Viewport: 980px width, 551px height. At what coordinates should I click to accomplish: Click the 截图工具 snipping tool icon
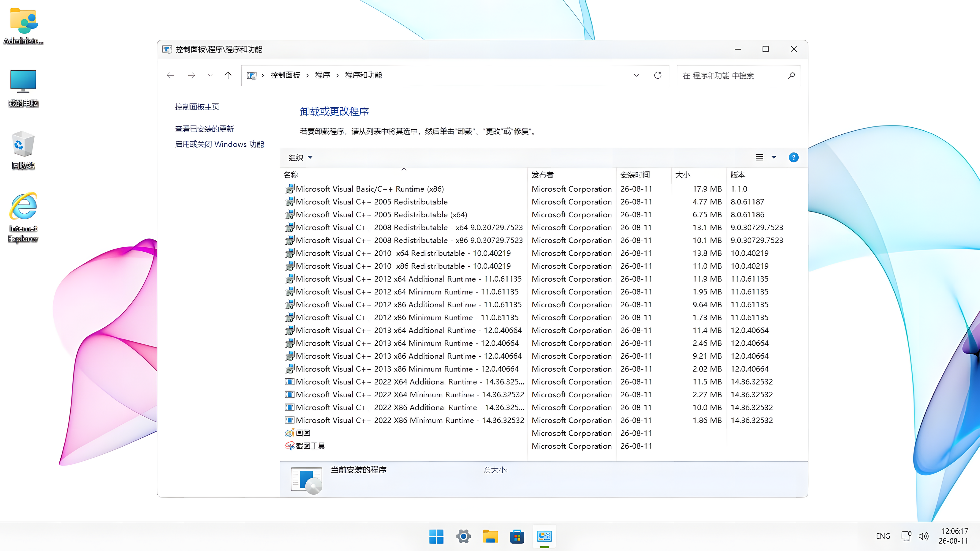click(x=289, y=446)
